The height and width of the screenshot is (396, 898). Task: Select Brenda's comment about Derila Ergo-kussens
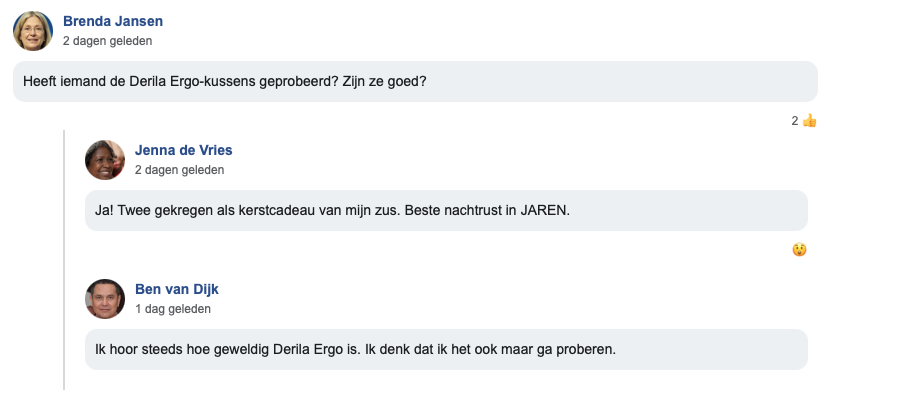[415, 81]
